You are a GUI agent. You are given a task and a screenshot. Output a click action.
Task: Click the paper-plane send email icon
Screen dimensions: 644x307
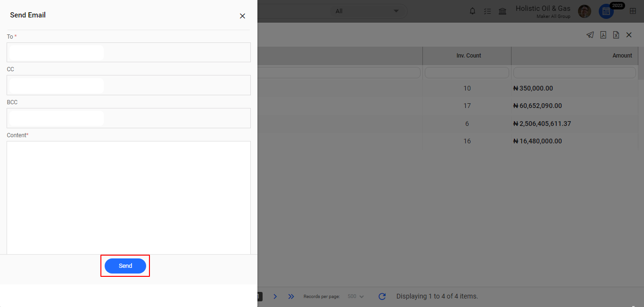(590, 35)
